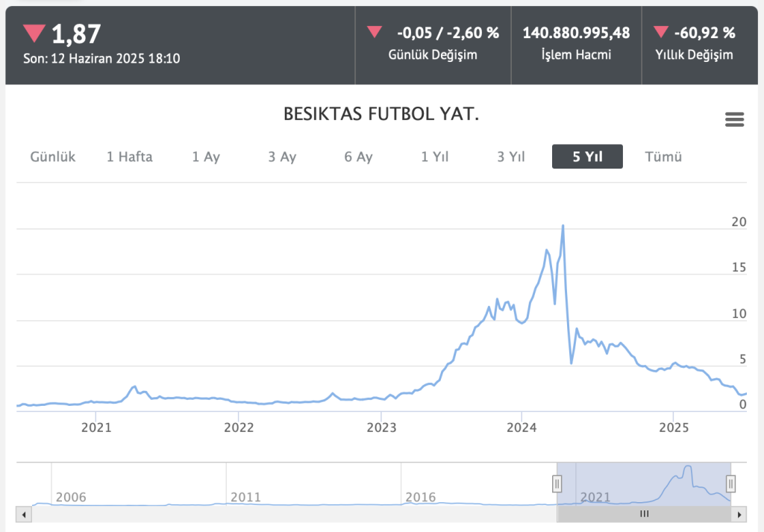Image resolution: width=764 pixels, height=532 pixels.
Task: Click the left navigator range handle
Action: [557, 484]
